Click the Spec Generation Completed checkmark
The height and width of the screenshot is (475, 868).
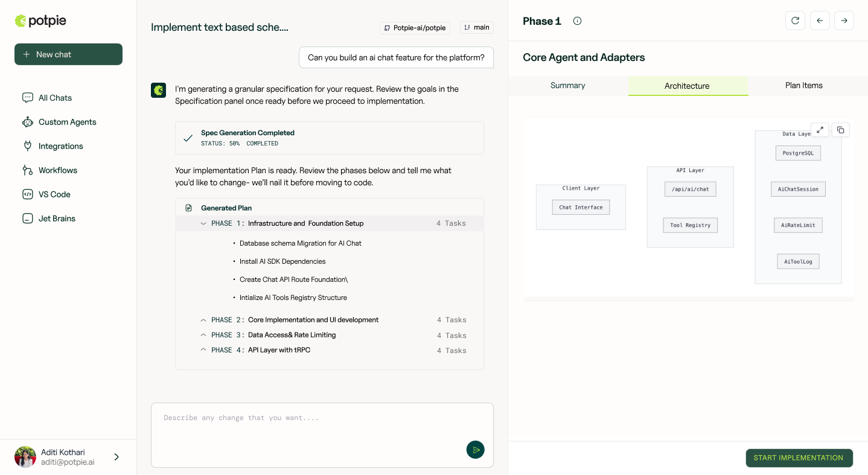pyautogui.click(x=188, y=138)
